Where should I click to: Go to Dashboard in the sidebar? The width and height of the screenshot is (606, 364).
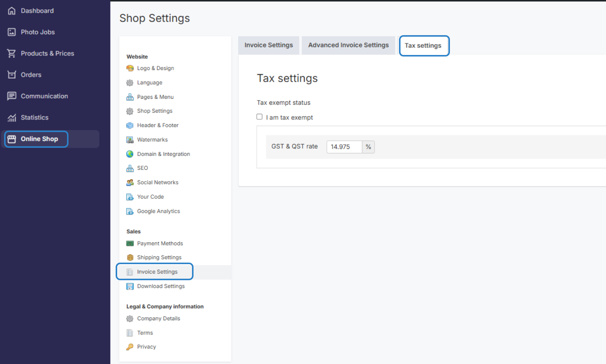tap(37, 11)
